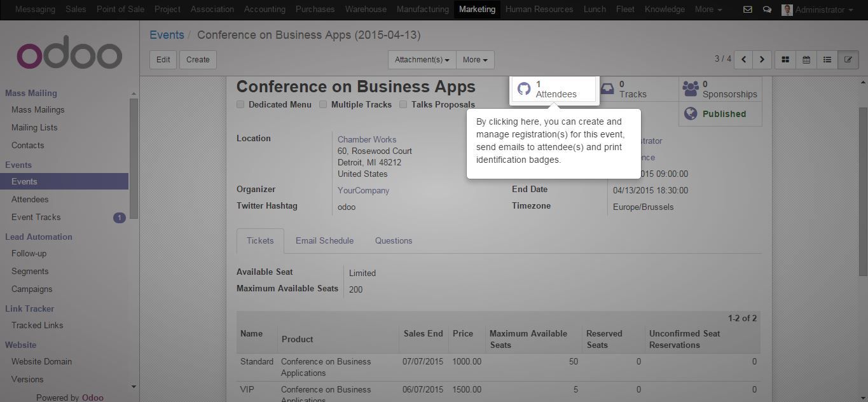Screen dimensions: 868x402
Task: Open the Messaging menu
Action: point(35,10)
